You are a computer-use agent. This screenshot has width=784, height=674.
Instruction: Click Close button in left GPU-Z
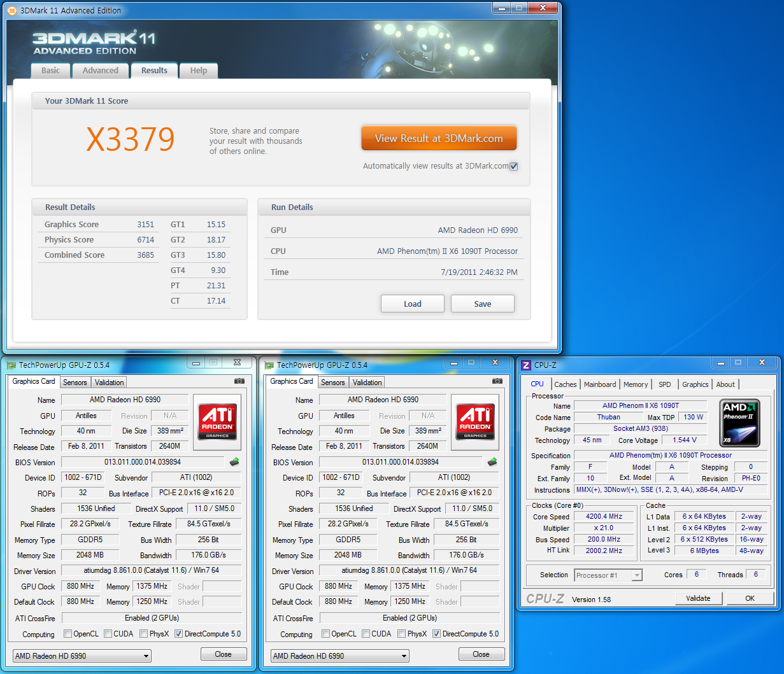223,654
